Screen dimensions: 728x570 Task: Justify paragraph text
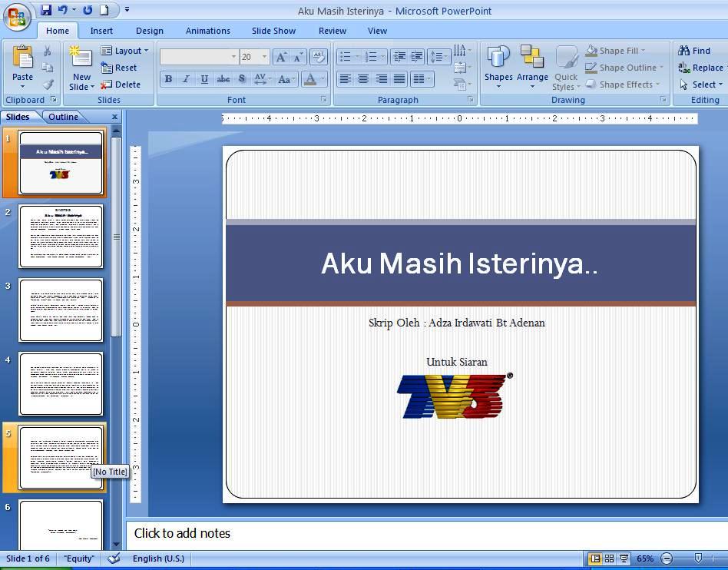click(399, 78)
